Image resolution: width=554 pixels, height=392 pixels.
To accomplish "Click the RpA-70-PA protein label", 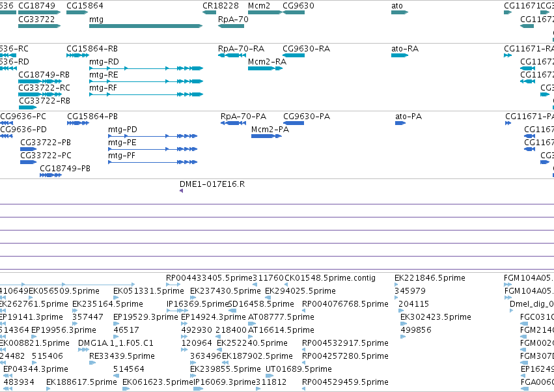I will [243, 117].
